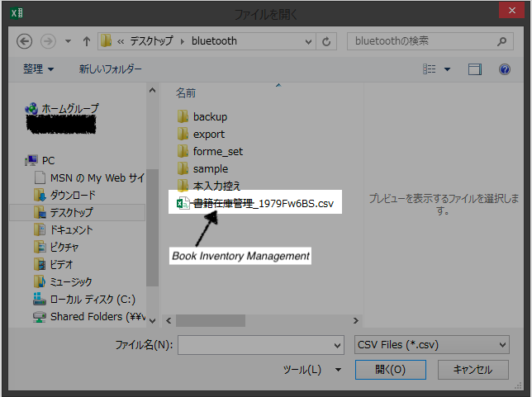Select the export folder
532x397 pixels.
click(208, 134)
